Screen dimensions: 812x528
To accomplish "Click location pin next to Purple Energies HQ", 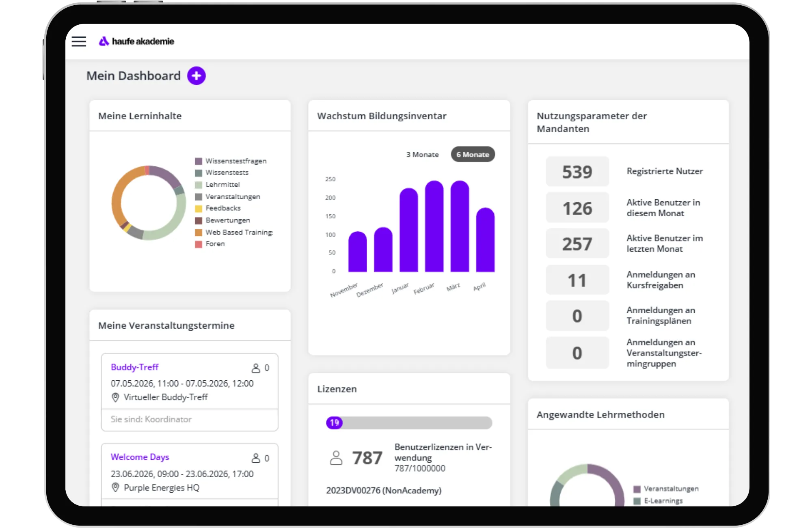I will (115, 487).
